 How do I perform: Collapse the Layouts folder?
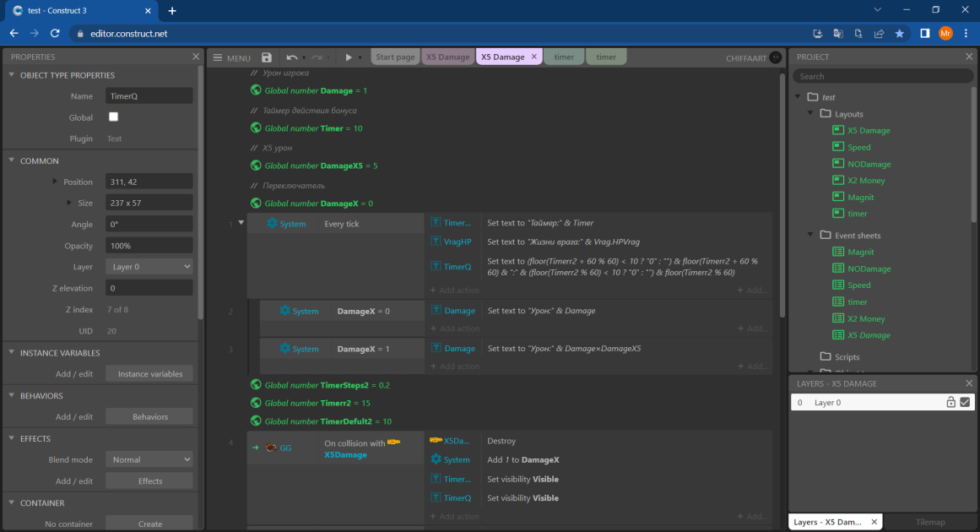[x=810, y=114]
